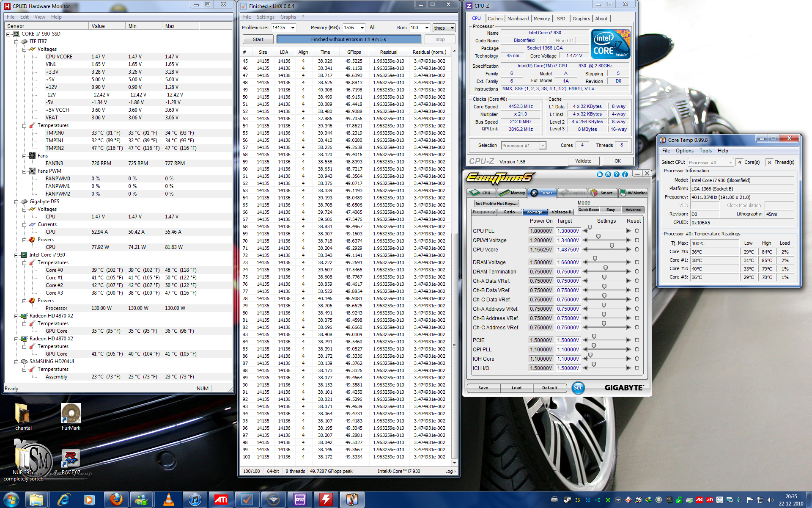The width and height of the screenshot is (812, 508).
Task: Click the Start button in LinX
Action: click(x=258, y=39)
